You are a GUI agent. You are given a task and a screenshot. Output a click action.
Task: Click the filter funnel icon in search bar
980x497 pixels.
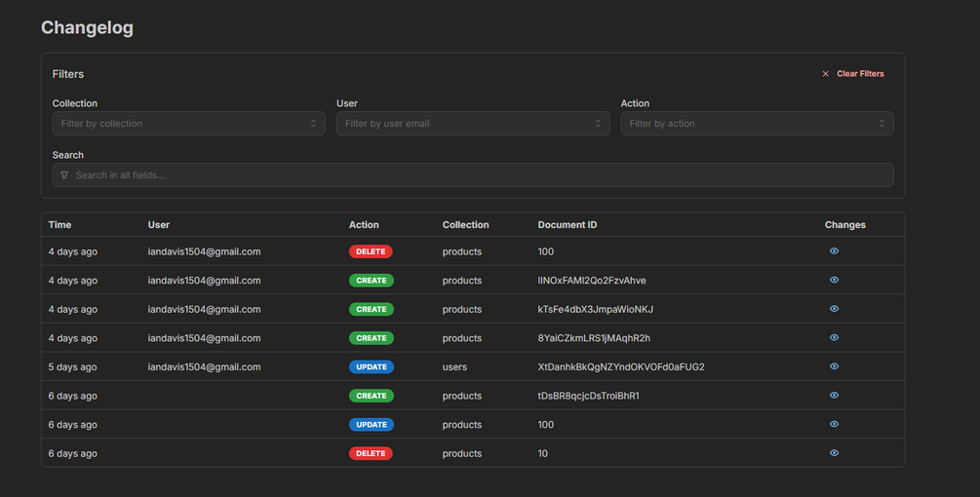(x=64, y=175)
